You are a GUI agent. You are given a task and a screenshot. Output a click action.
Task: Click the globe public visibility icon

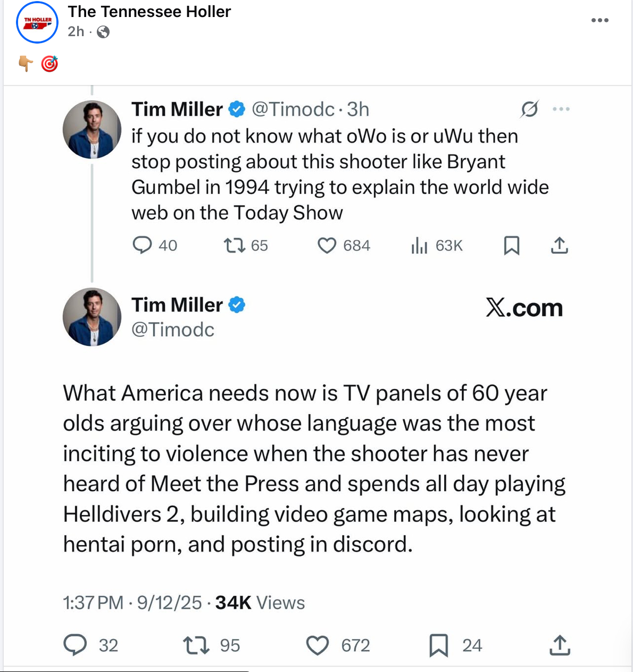click(103, 32)
